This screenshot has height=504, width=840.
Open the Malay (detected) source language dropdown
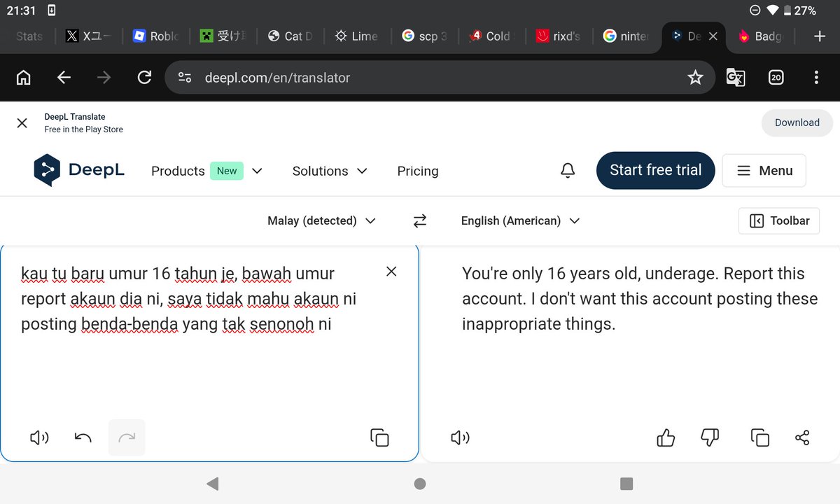(322, 221)
